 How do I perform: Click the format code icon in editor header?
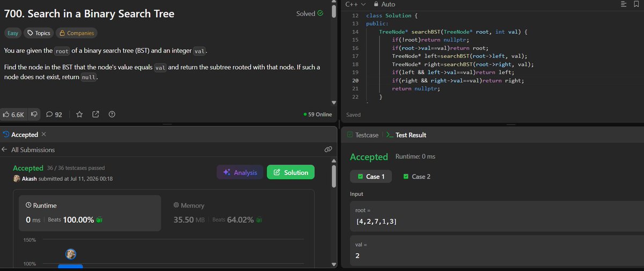(x=624, y=4)
